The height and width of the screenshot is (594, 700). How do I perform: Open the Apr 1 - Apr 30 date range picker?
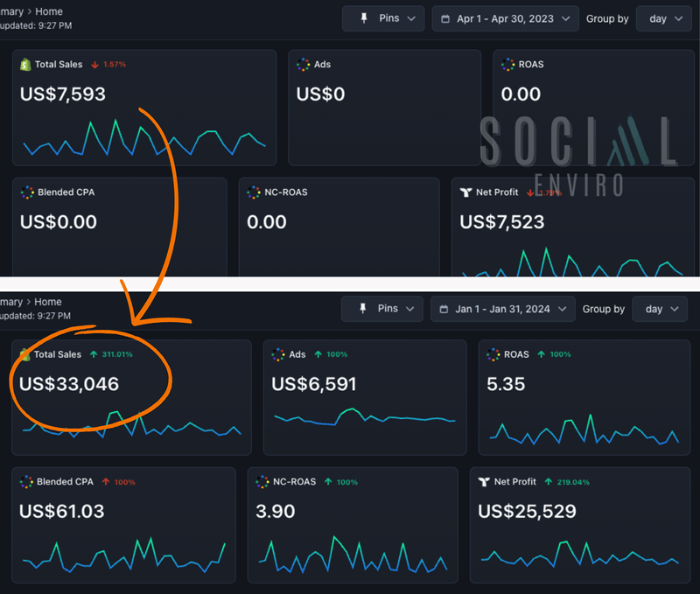click(505, 18)
